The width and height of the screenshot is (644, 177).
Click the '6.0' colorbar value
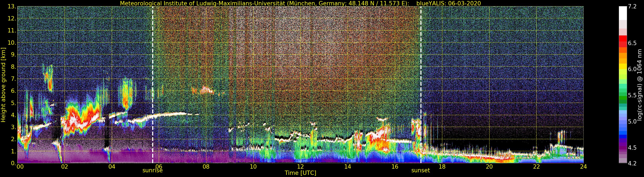pos(632,69)
